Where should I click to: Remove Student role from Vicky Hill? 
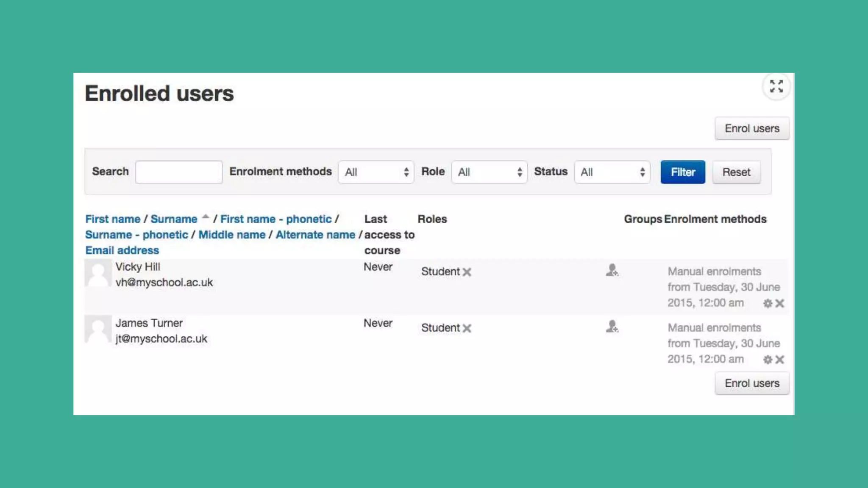tap(467, 272)
